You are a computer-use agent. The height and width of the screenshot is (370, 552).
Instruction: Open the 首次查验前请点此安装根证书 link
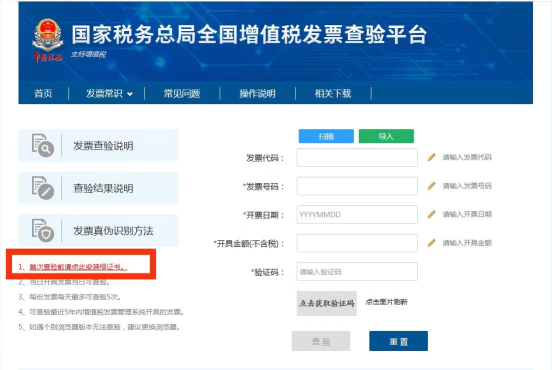point(78,267)
